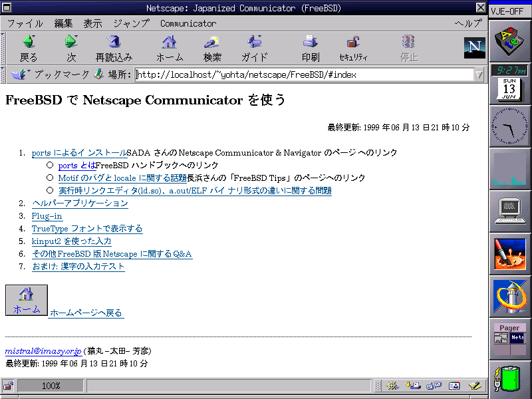Screen dimensions: 532x399
Task: Open the Guide (ガイド) toolbar button
Action: click(x=255, y=48)
